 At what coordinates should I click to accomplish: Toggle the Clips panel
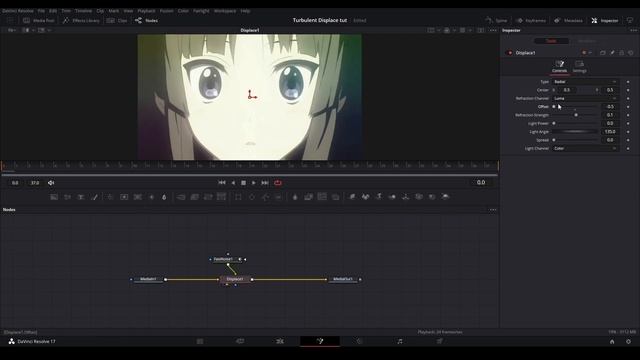click(117, 20)
